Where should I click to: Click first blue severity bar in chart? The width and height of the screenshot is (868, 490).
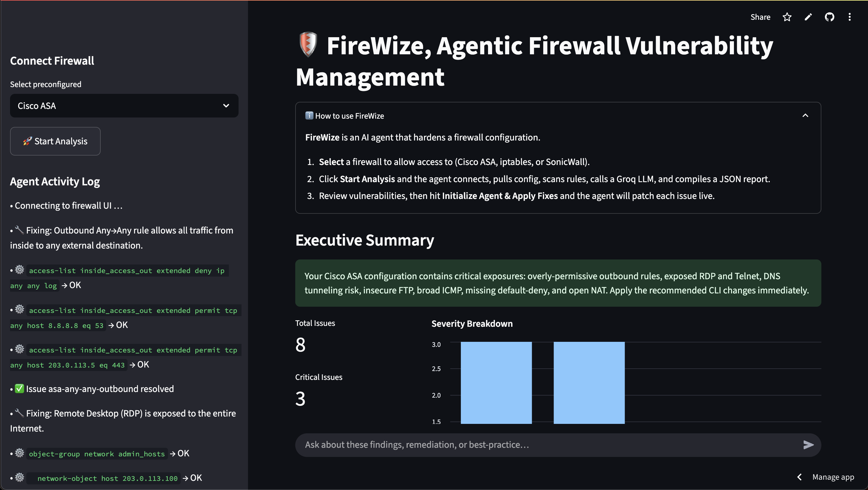[496, 383]
